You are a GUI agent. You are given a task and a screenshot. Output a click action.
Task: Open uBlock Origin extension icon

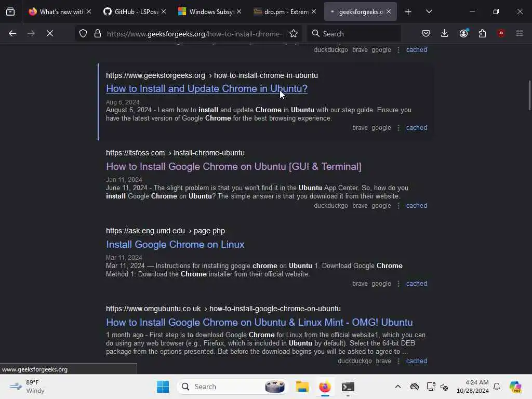(501, 33)
